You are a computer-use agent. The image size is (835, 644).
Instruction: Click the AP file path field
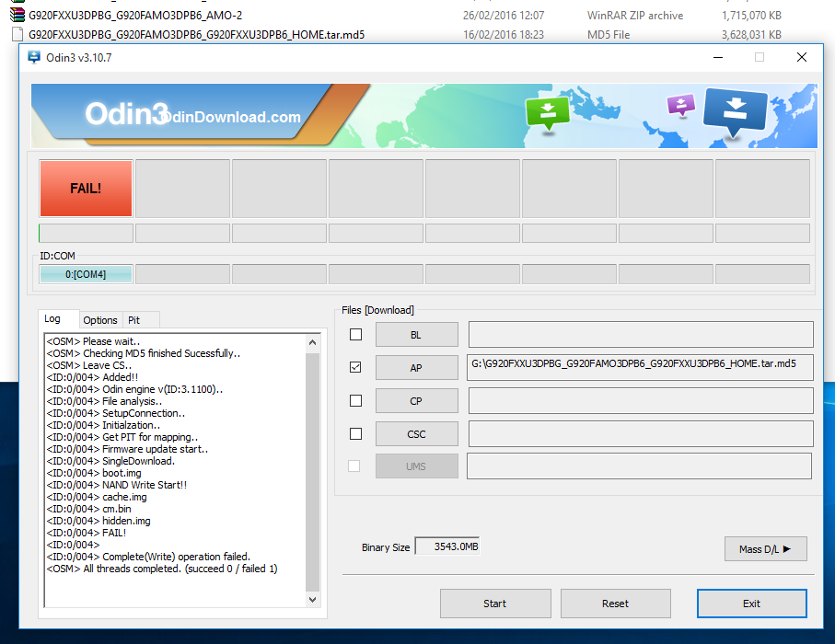click(640, 367)
